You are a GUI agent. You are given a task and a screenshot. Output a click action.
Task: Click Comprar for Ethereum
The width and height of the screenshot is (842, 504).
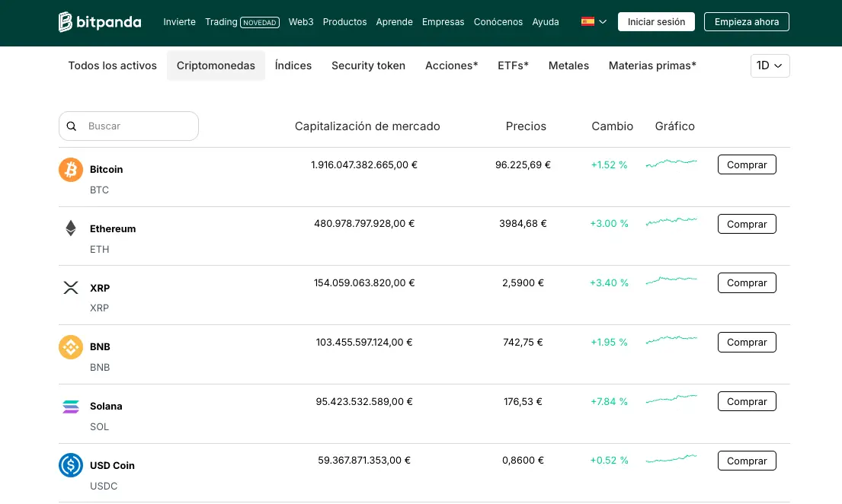tap(747, 224)
